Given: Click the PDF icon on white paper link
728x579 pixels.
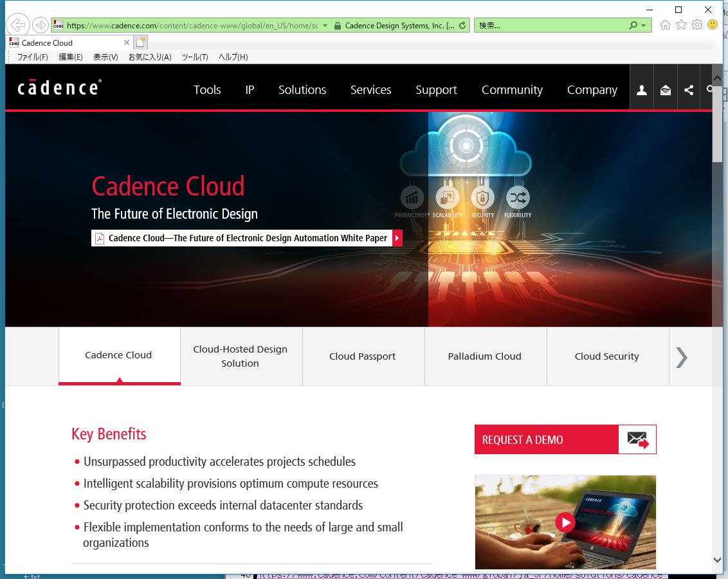Looking at the screenshot, I should (x=99, y=238).
